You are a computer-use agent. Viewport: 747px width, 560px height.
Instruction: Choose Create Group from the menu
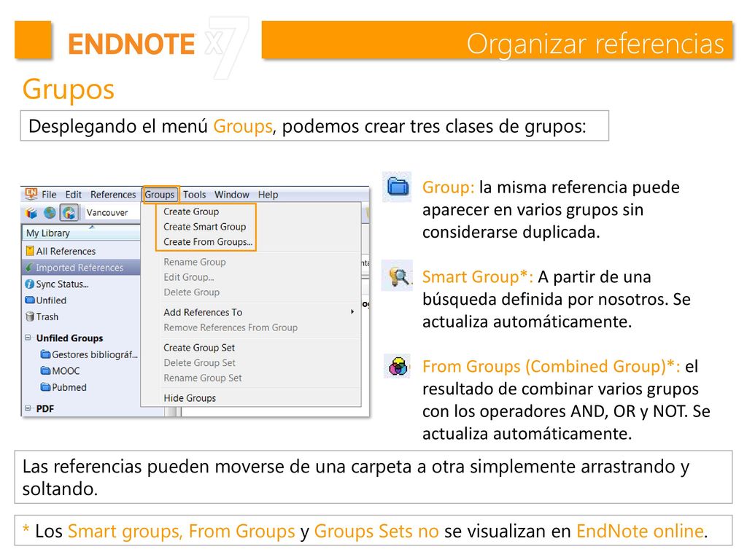click(191, 211)
